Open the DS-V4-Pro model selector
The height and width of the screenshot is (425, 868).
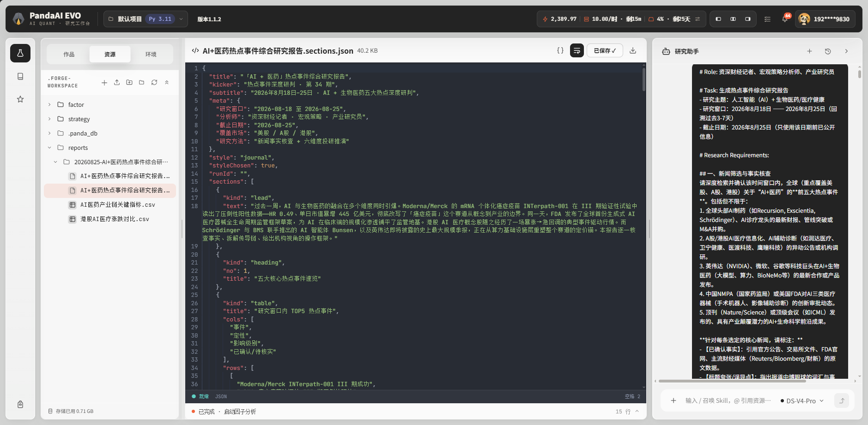click(x=802, y=401)
